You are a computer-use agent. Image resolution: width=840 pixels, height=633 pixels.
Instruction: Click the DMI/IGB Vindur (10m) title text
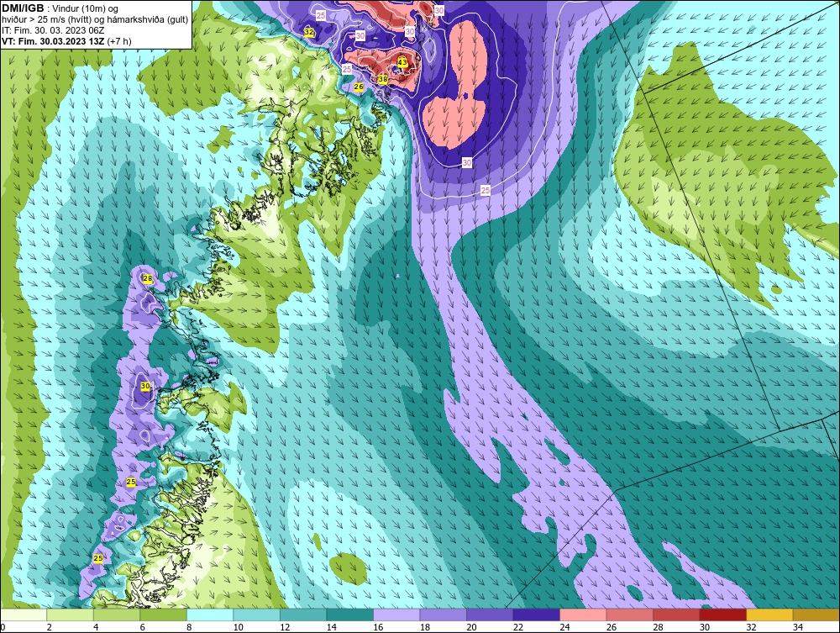click(x=60, y=8)
